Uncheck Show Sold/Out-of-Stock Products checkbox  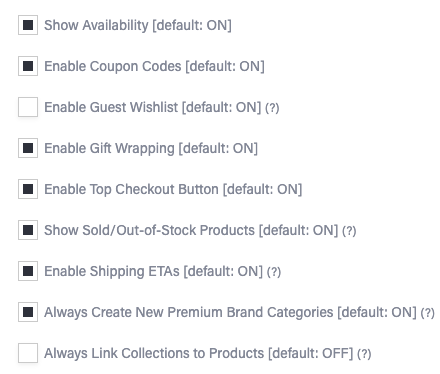pyautogui.click(x=28, y=230)
